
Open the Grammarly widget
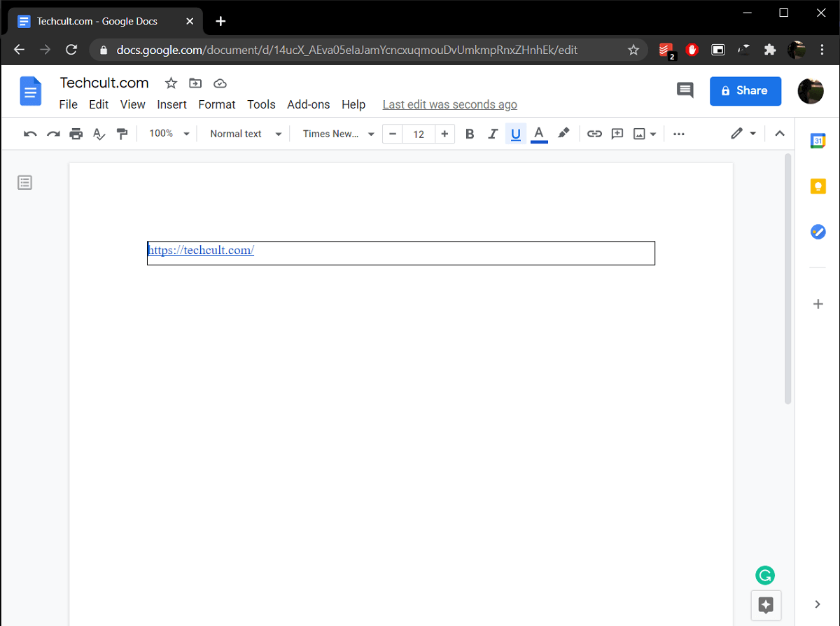click(765, 575)
